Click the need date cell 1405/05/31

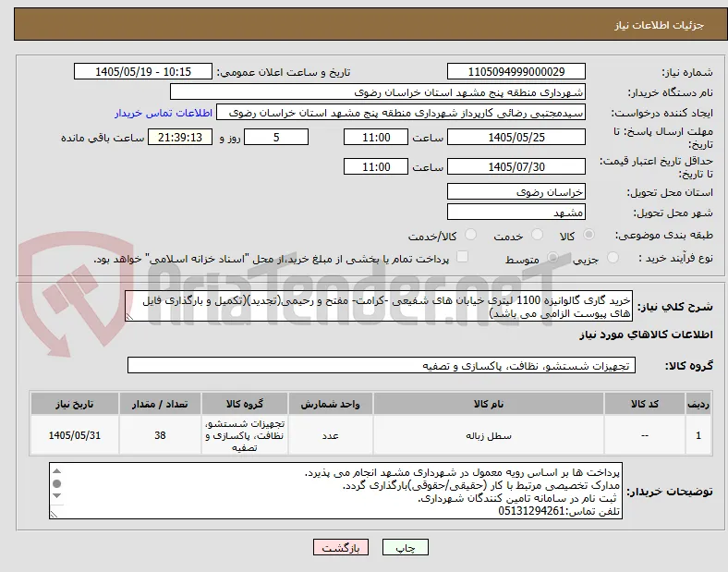pos(75,435)
